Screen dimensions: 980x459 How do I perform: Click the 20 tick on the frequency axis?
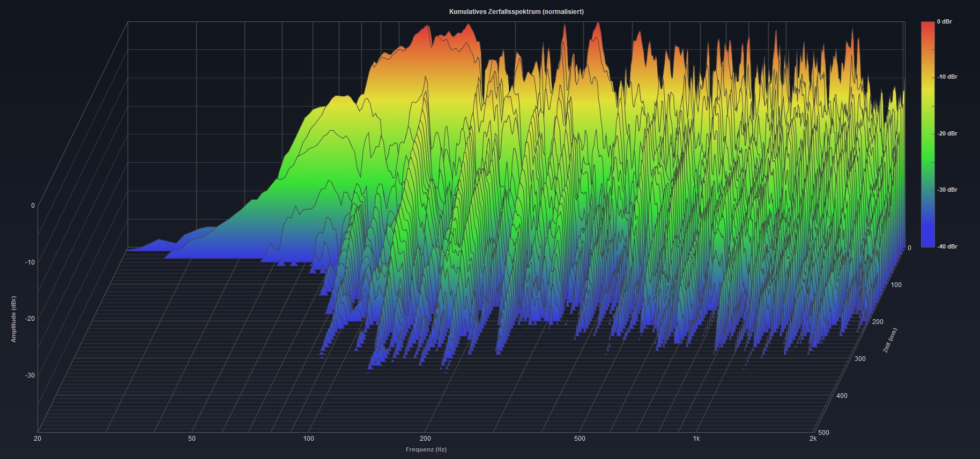(x=38, y=439)
